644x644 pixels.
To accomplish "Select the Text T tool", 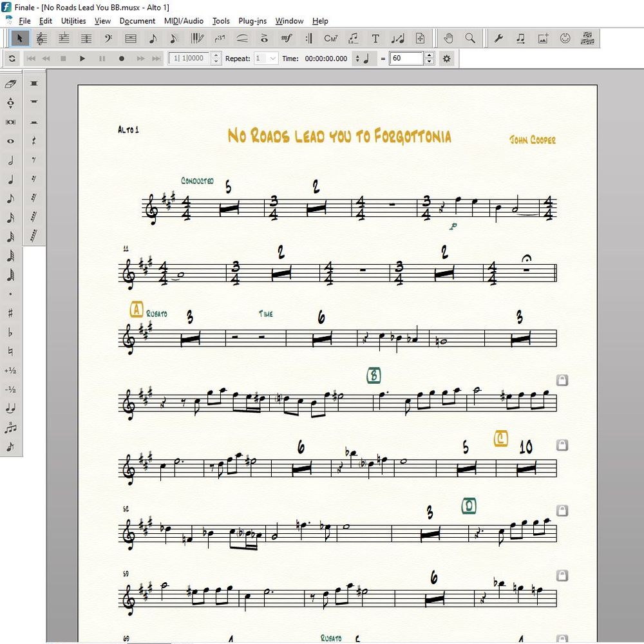I will (375, 39).
